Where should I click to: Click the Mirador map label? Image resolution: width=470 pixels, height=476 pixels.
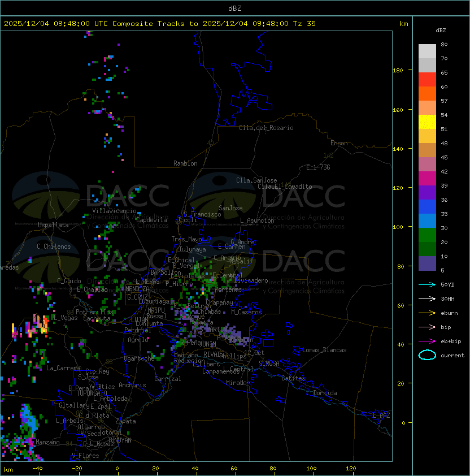click(238, 383)
